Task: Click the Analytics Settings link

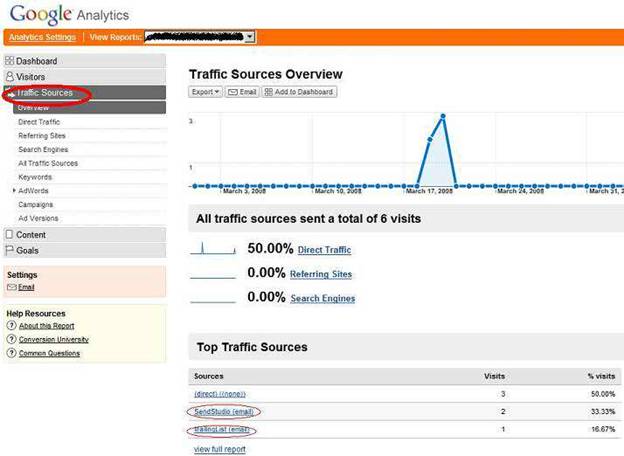Action: click(x=42, y=37)
